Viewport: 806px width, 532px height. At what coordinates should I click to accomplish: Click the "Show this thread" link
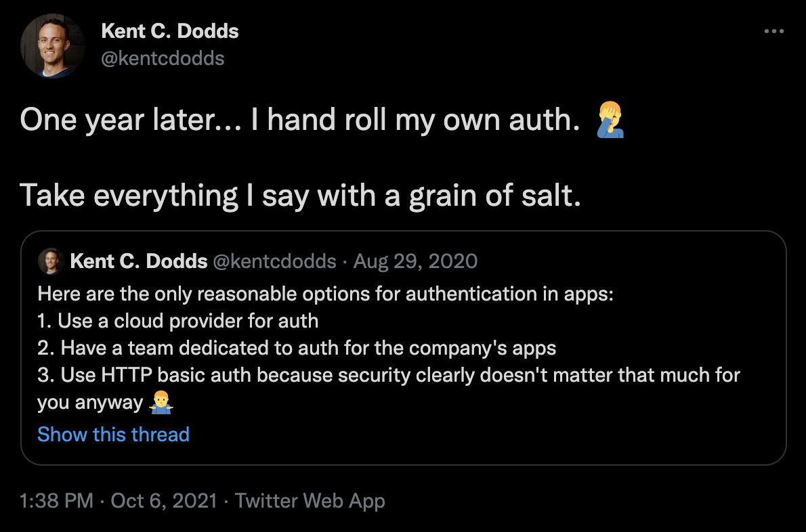(x=113, y=435)
